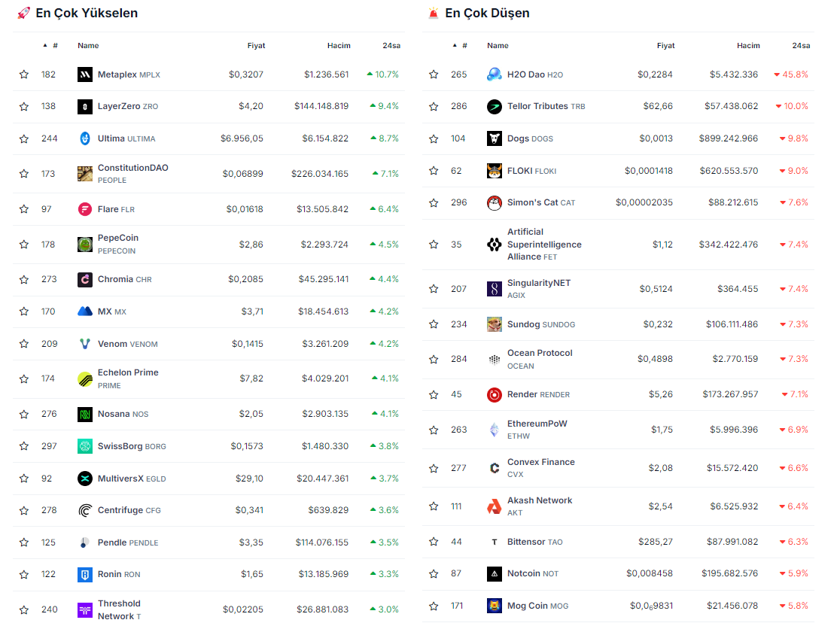The height and width of the screenshot is (623, 840).
Task: Click the Ultima price $6.956,05
Action: pos(242,138)
